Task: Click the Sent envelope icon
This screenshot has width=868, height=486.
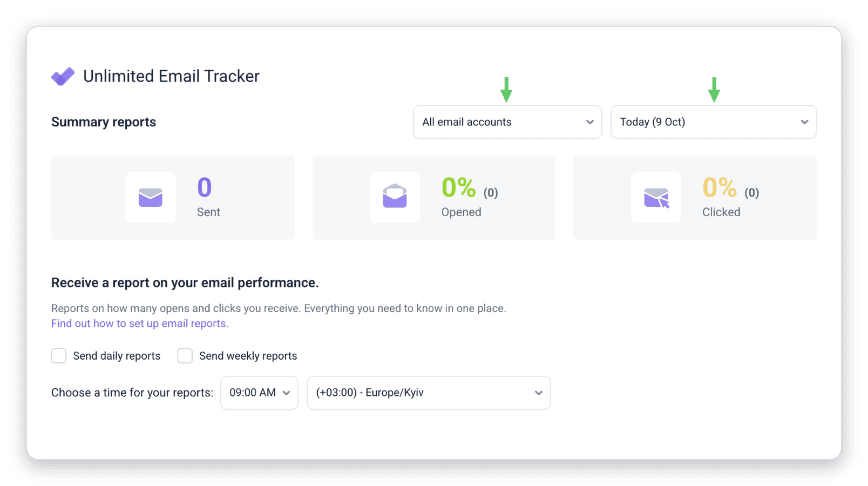Action: [151, 198]
